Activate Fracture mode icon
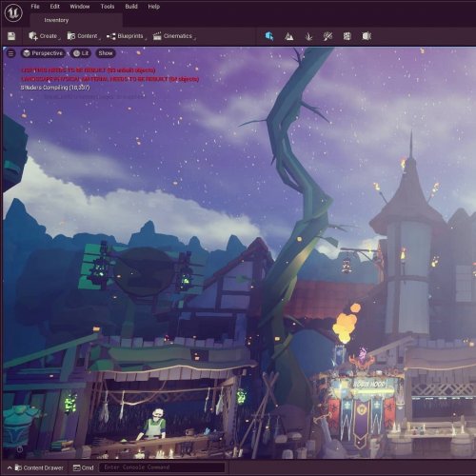Image resolution: width=476 pixels, height=476 pixels. pos(347,36)
